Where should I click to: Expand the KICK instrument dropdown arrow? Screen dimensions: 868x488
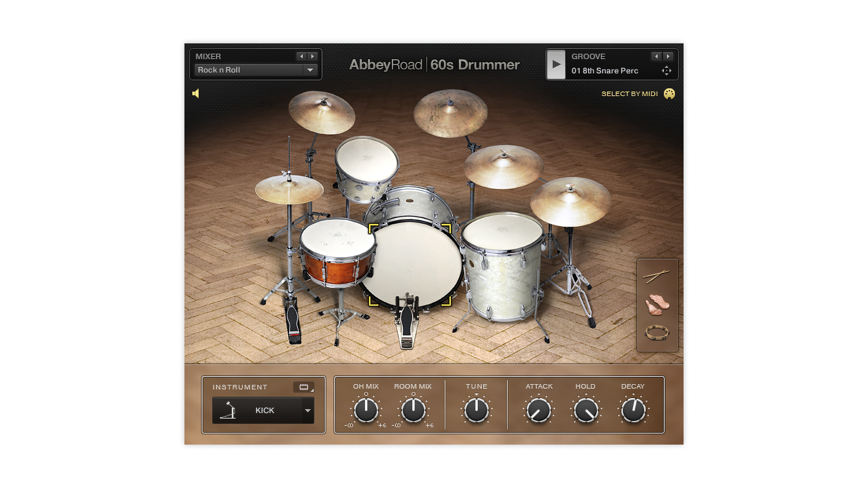click(308, 410)
